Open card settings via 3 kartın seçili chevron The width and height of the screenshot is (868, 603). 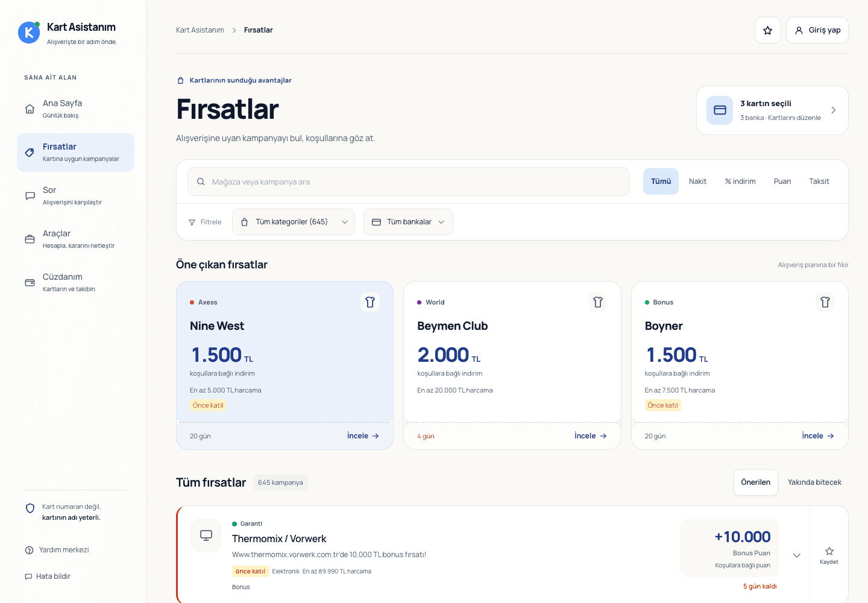pos(834,110)
